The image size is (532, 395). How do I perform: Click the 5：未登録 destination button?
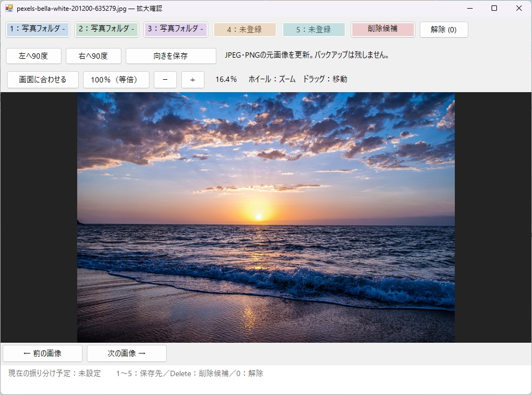click(x=314, y=30)
